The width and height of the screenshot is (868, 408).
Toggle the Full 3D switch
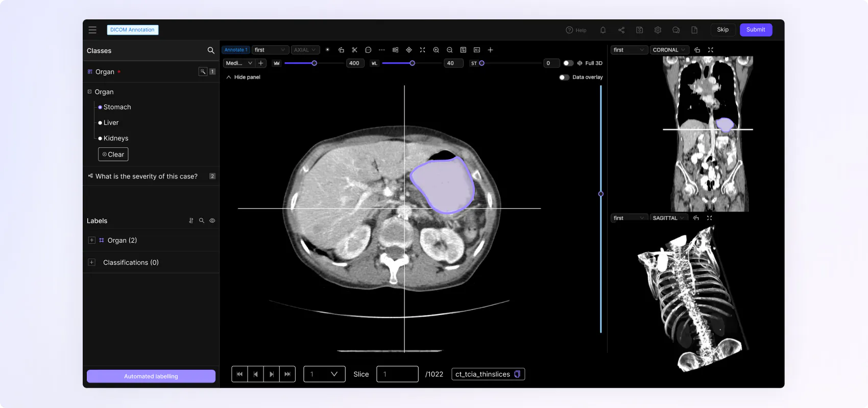click(568, 63)
